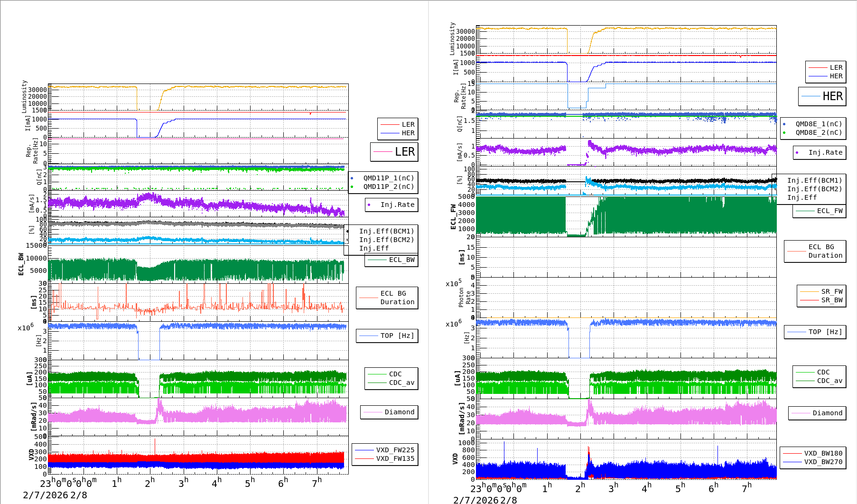Click the large HER legend box
Screen dimensions: 857x504
[822, 96]
